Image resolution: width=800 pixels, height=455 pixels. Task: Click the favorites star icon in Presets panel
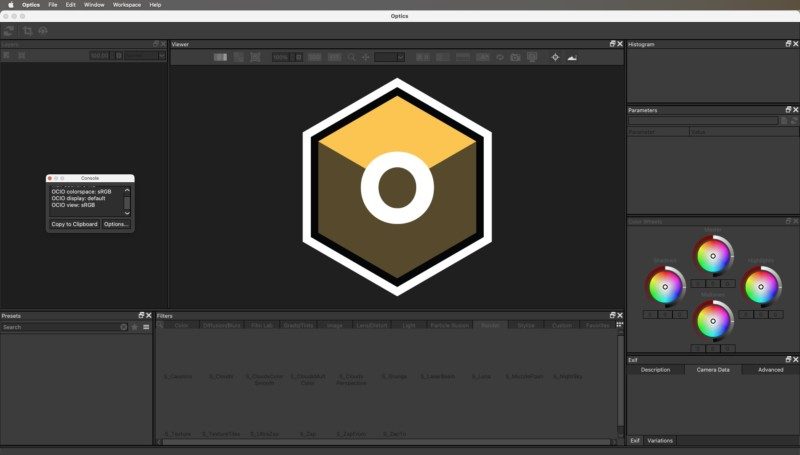[135, 327]
